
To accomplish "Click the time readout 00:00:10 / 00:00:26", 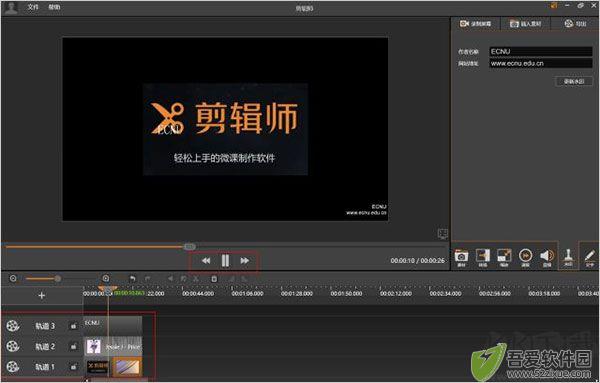I will tap(417, 261).
